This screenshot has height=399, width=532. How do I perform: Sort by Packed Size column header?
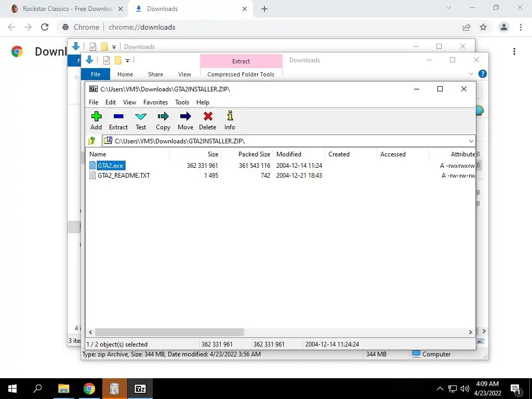[x=247, y=154]
